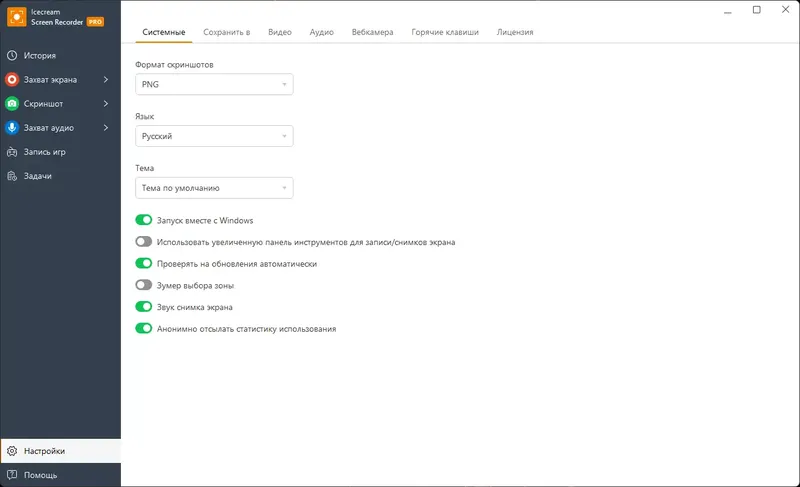Image resolution: width=800 pixels, height=487 pixels.
Task: Enable the Зумер выбора зоны toggle
Action: point(144,285)
